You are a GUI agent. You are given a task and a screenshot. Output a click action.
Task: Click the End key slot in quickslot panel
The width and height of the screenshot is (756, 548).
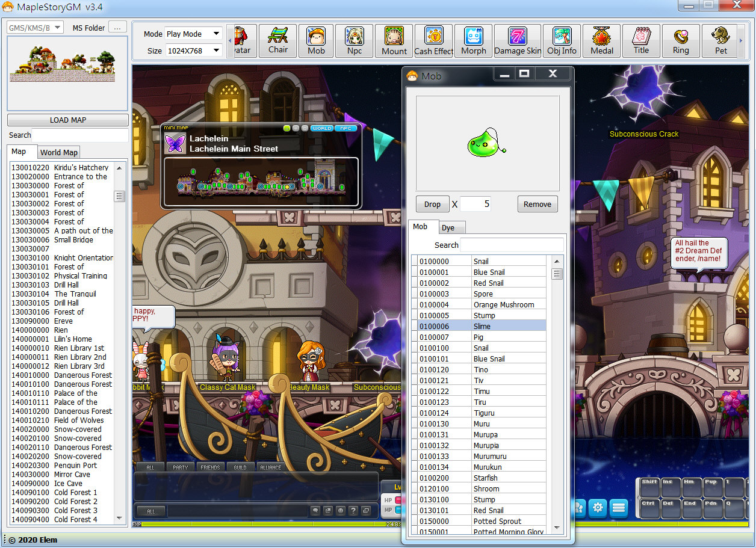click(x=691, y=509)
